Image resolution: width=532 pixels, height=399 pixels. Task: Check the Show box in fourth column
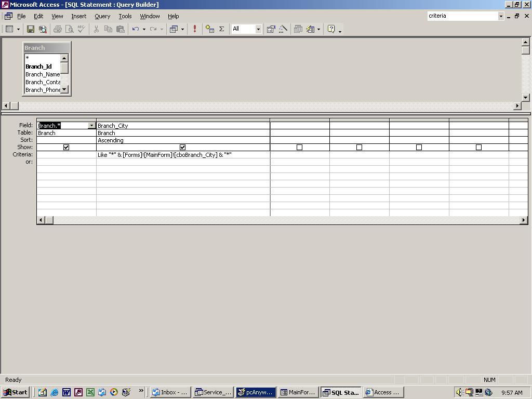359,147
